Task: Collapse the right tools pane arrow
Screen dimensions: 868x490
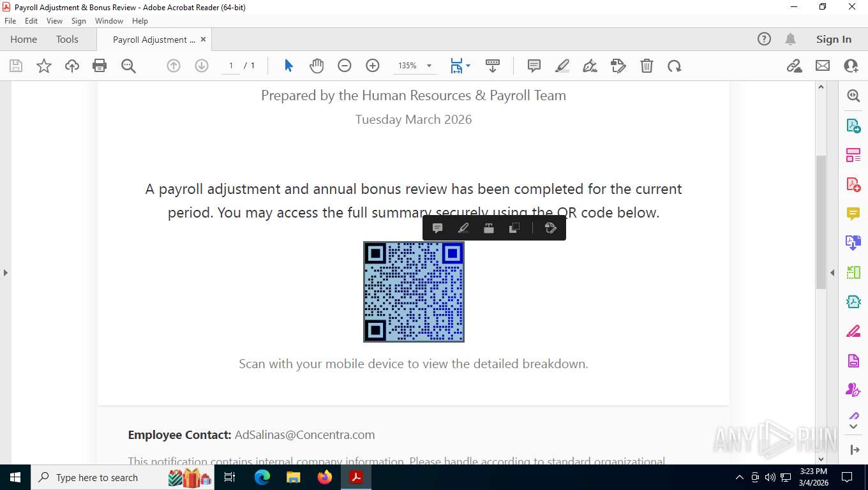Action: click(832, 272)
